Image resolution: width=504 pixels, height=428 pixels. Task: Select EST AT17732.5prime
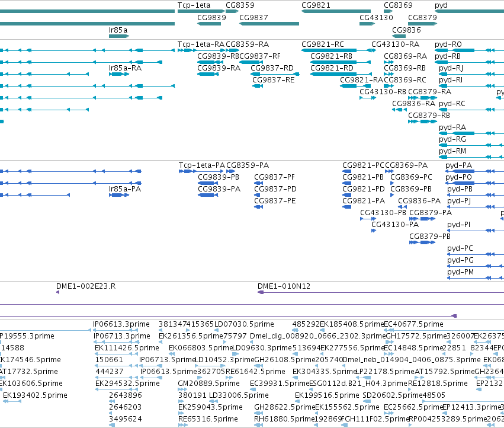point(29,371)
